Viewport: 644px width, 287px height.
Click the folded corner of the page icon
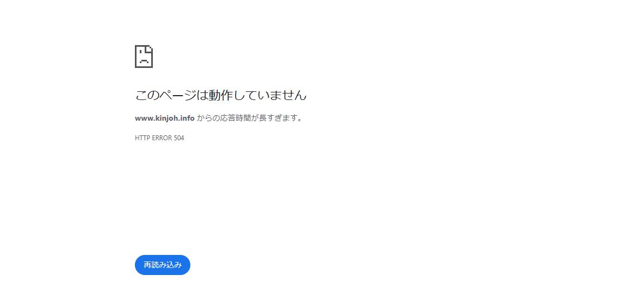150,48
